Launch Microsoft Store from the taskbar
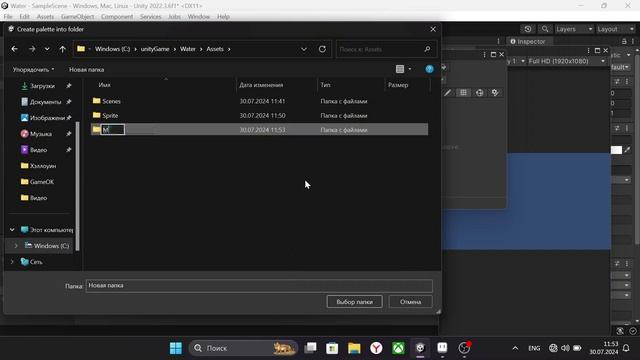 332,348
